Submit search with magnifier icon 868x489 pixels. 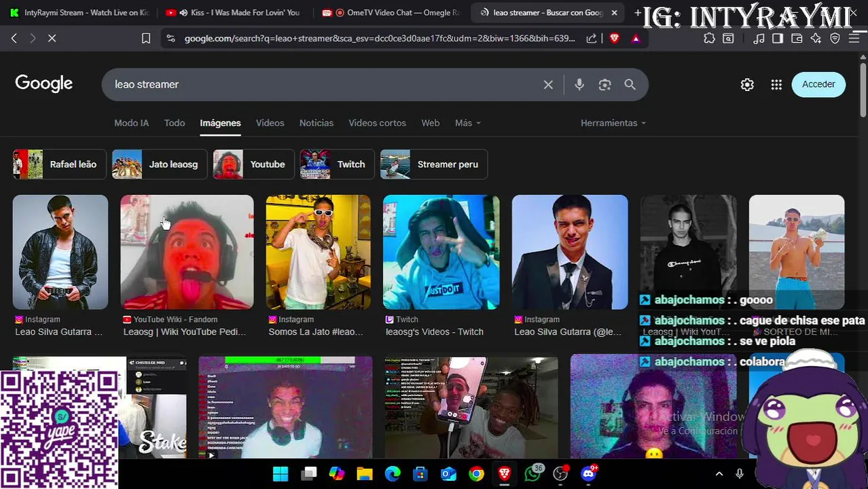tap(630, 85)
